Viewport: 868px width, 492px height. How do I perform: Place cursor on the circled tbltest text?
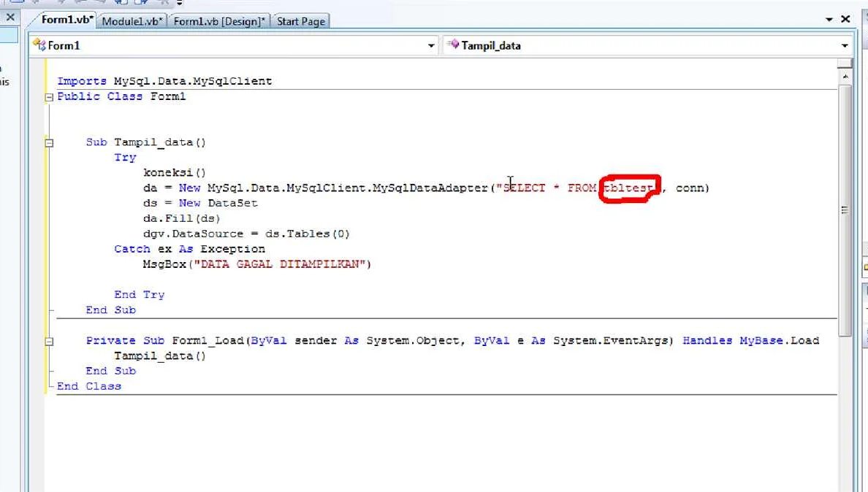pos(629,188)
